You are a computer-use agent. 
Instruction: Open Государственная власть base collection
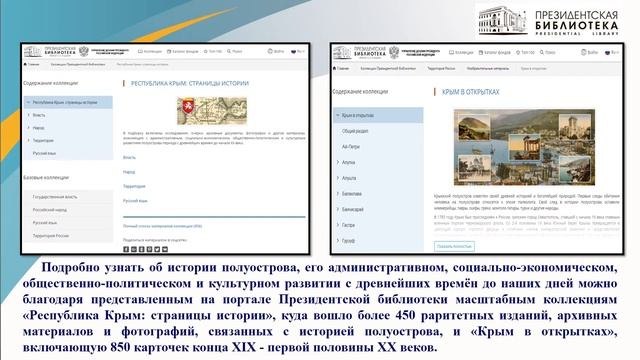pyautogui.click(x=55, y=197)
